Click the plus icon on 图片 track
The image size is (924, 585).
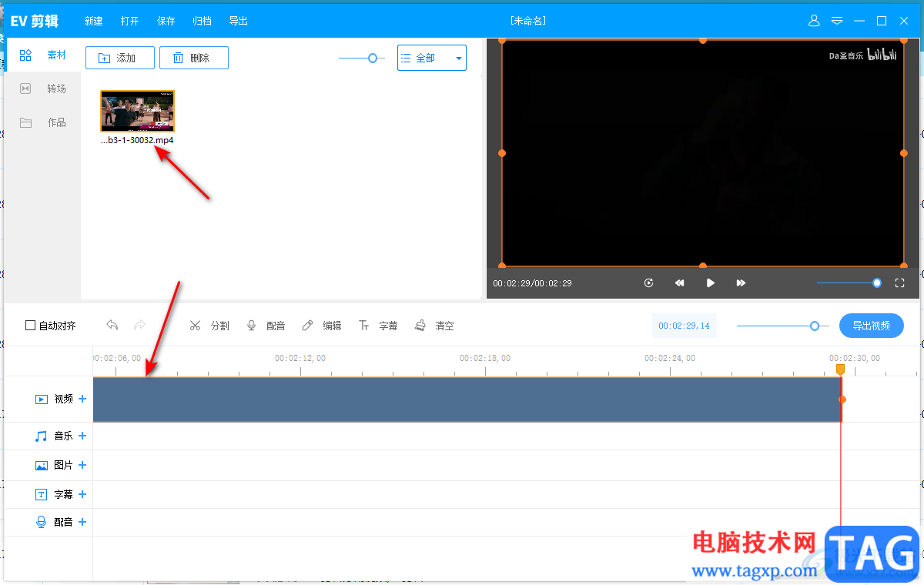[82, 465]
